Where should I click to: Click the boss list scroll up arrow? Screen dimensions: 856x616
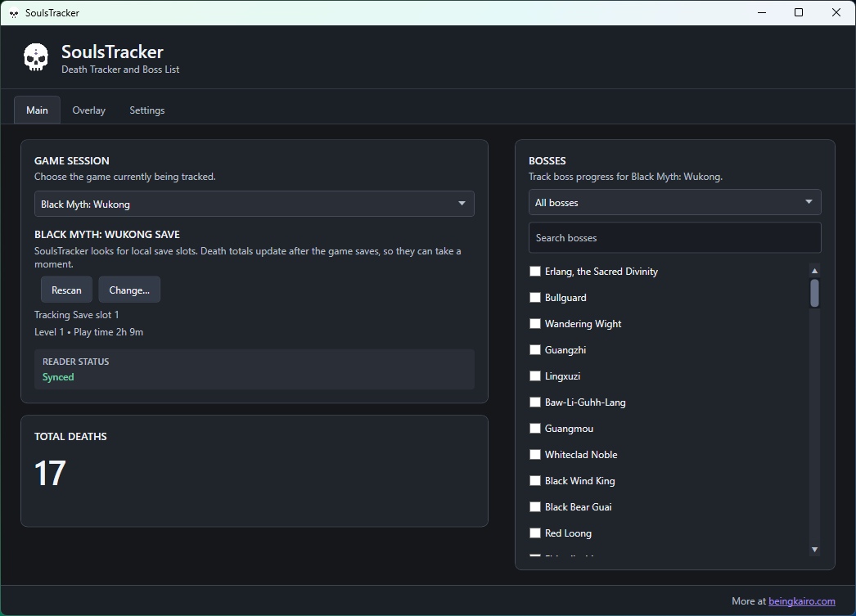point(814,271)
